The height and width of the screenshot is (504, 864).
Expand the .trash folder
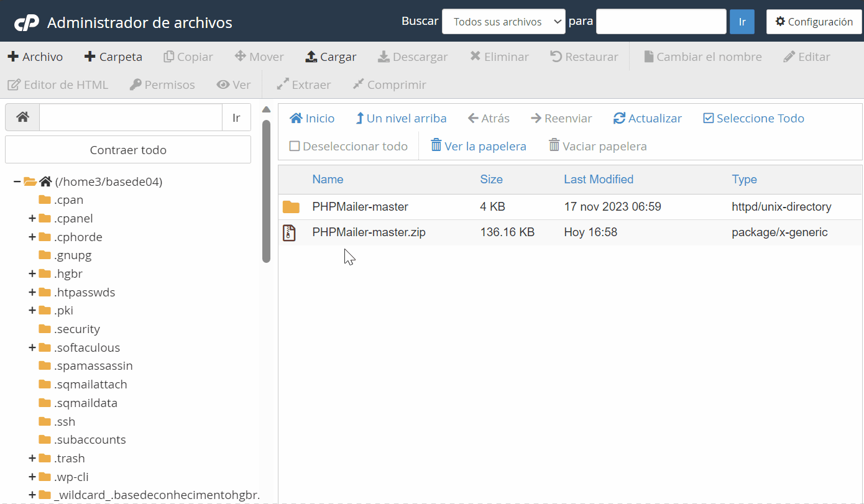pyautogui.click(x=32, y=458)
